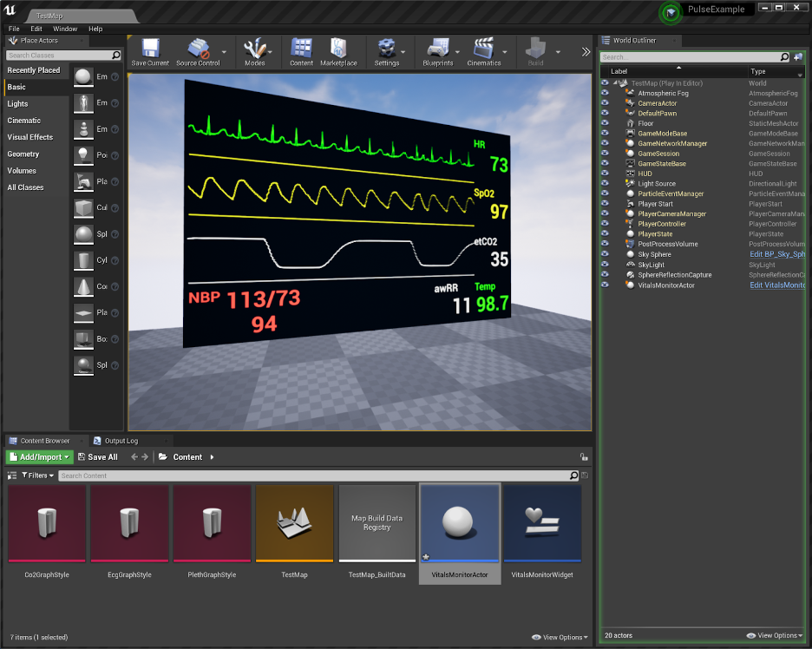This screenshot has height=649, width=812.
Task: Select the VitalsMonitorWidget asset thumbnail
Action: tap(542, 523)
